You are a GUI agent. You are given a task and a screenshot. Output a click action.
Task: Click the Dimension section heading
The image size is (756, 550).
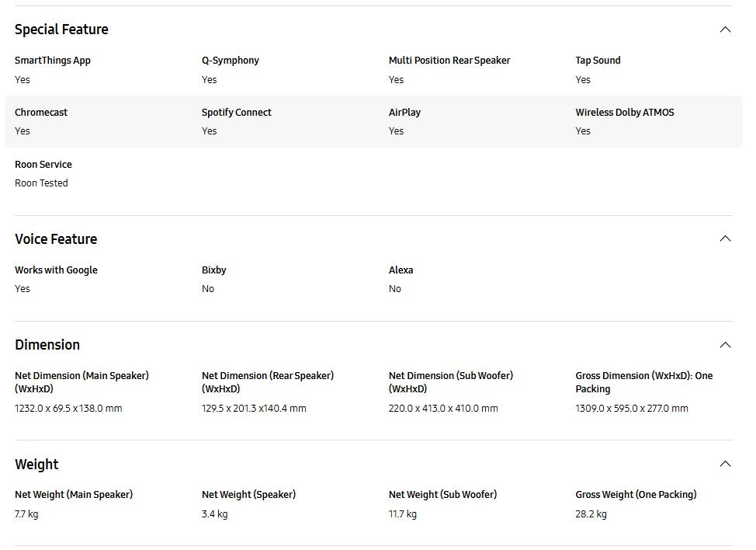tap(47, 345)
